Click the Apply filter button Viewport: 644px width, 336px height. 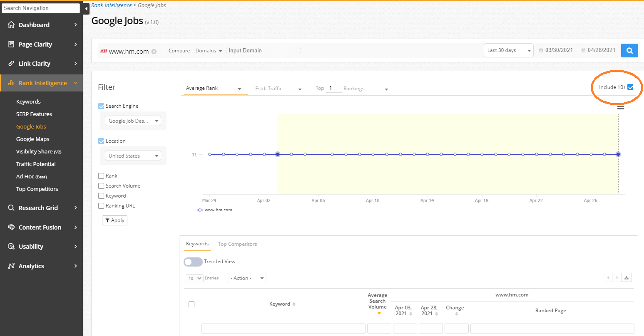point(114,220)
